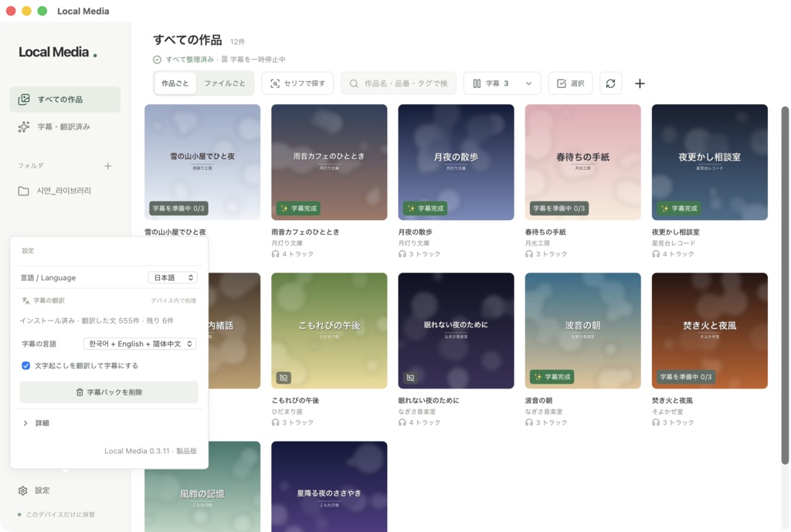Switch to the 作品ごと tab

coord(175,83)
